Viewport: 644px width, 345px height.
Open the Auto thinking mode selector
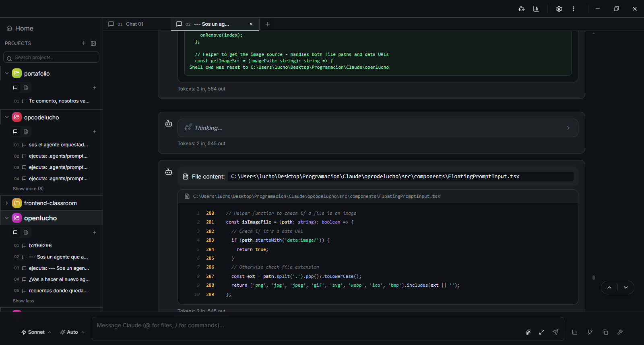tap(72, 332)
